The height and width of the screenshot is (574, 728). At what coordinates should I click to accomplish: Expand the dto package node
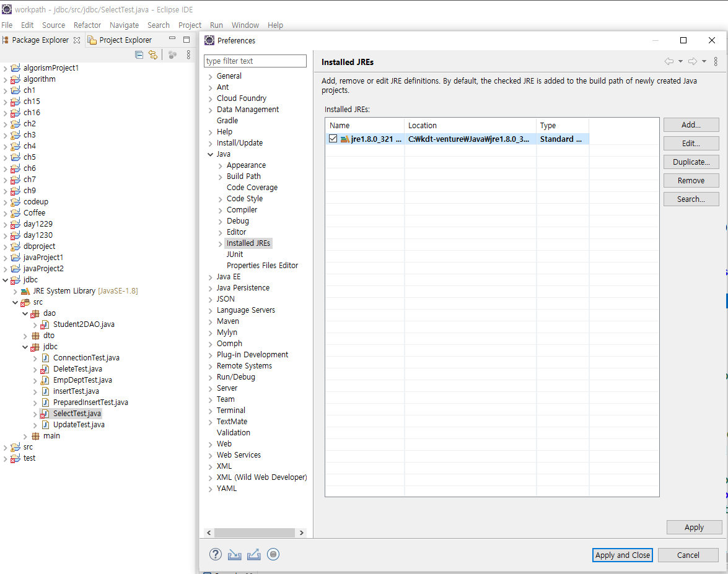(25, 336)
